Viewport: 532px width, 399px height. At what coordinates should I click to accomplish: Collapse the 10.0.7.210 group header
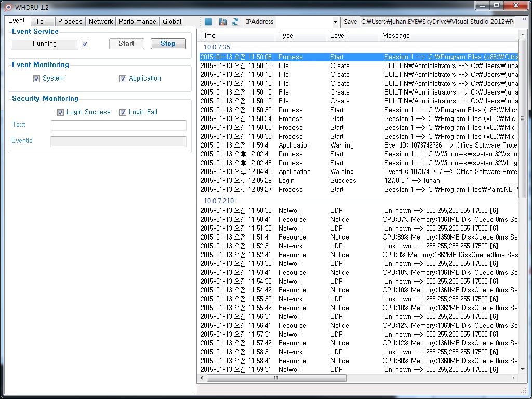tap(219, 201)
